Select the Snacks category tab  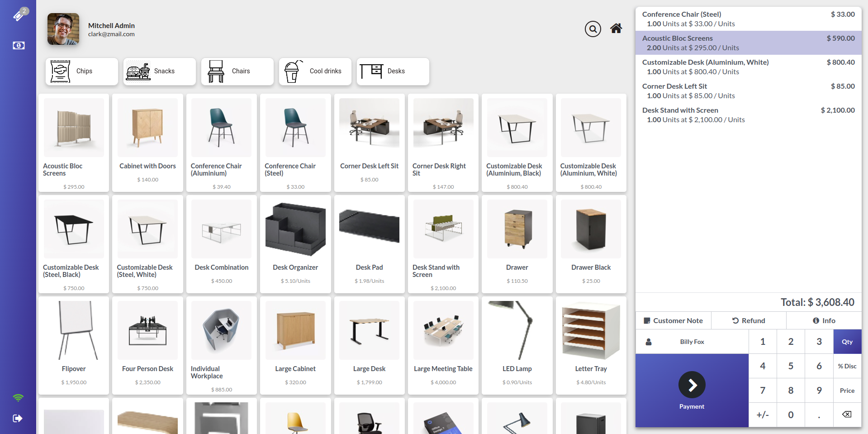click(x=160, y=72)
